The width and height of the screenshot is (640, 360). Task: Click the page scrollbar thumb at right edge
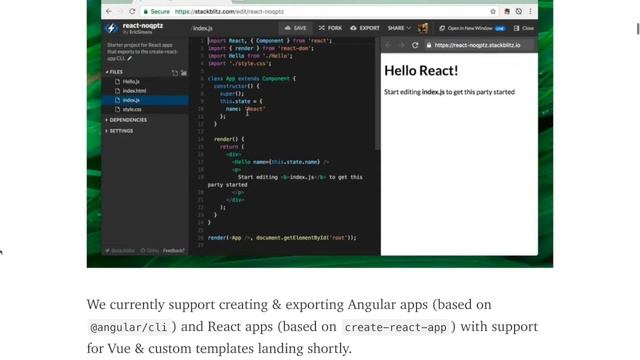(638, 29)
